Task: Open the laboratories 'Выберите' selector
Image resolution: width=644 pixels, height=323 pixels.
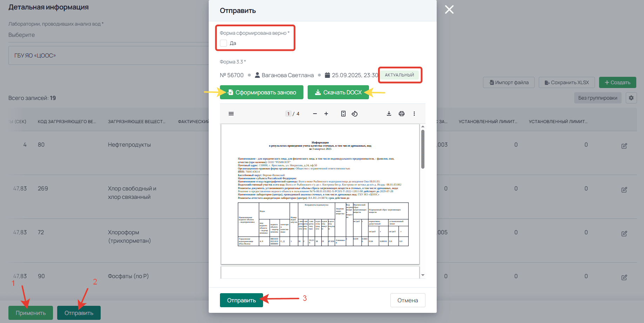Action: (105, 35)
